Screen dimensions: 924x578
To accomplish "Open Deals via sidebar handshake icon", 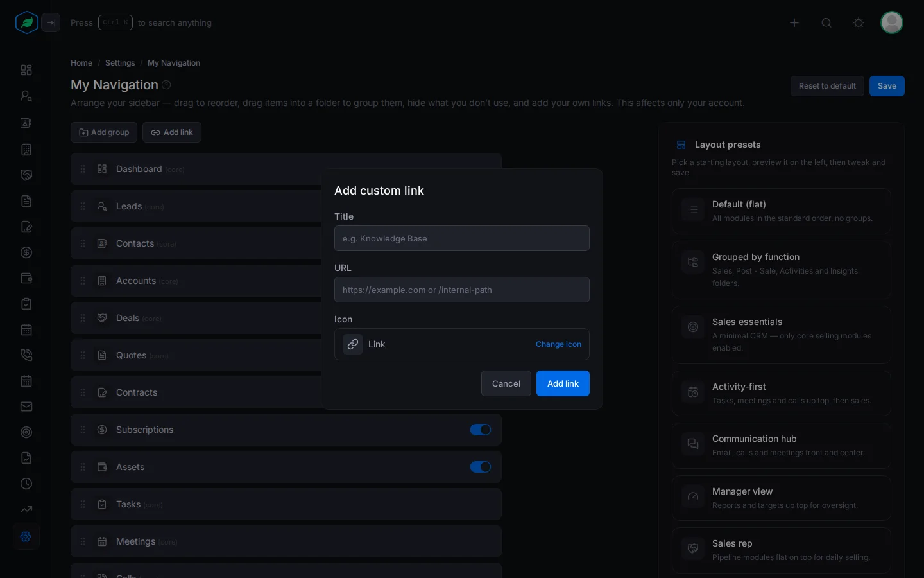I will [26, 175].
